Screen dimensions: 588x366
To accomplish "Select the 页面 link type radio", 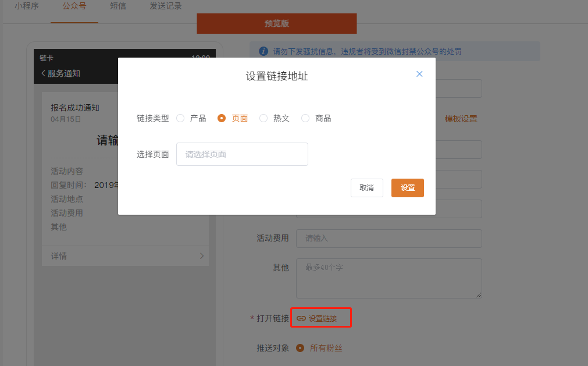I will (x=222, y=118).
